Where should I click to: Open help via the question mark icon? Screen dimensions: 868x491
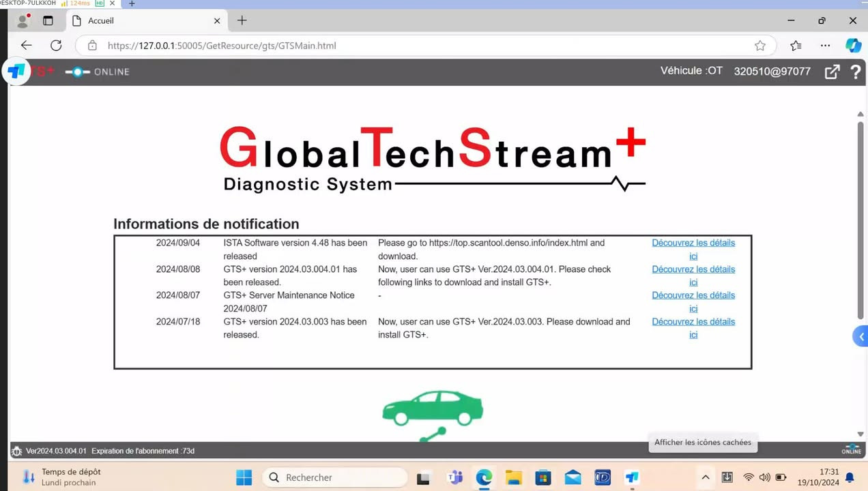(x=855, y=71)
